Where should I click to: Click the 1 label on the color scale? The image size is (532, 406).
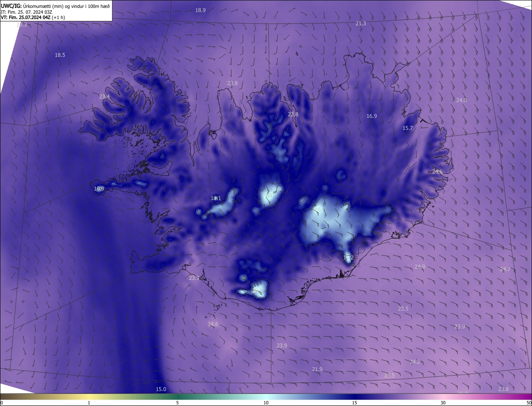[x=89, y=403]
